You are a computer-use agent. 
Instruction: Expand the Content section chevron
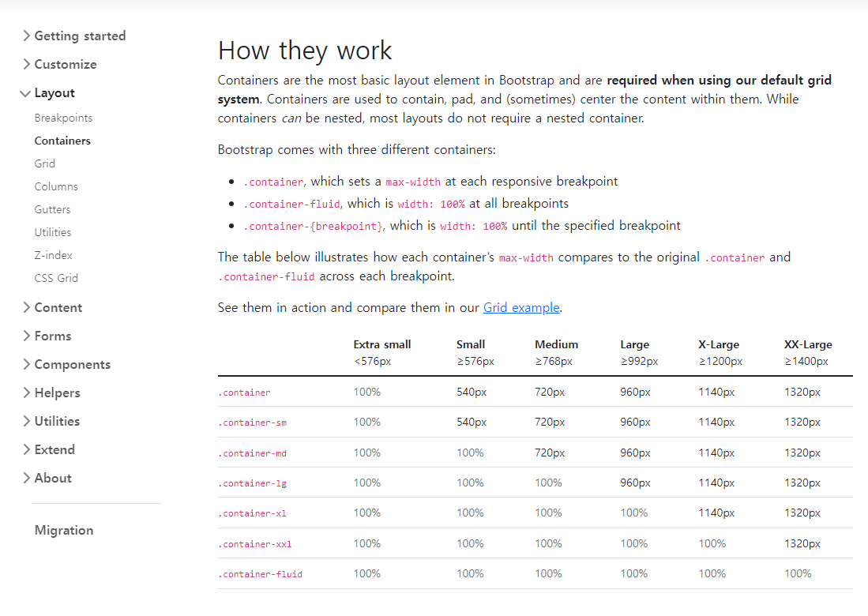click(x=26, y=308)
